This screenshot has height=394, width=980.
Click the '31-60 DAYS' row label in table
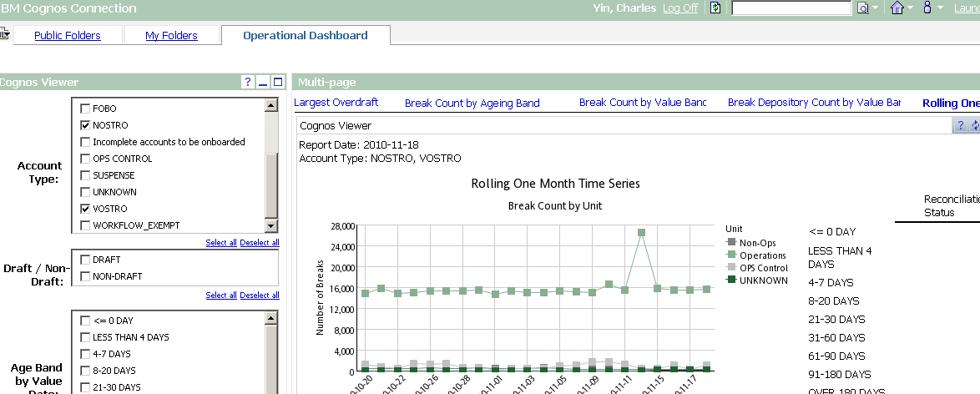[836, 338]
